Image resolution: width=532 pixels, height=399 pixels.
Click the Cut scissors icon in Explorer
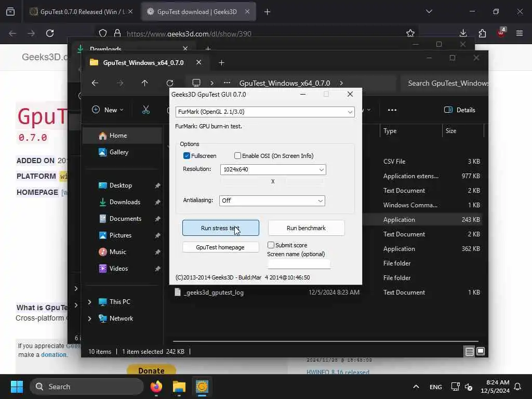tap(146, 110)
